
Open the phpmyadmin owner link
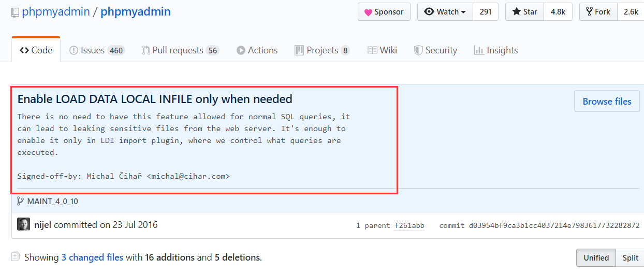(55, 12)
